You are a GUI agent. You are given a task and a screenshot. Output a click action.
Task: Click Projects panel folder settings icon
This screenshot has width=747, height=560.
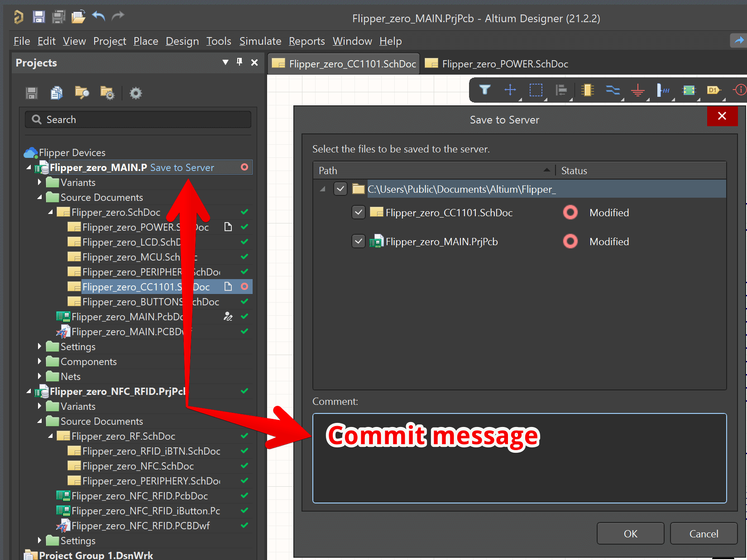click(x=107, y=93)
